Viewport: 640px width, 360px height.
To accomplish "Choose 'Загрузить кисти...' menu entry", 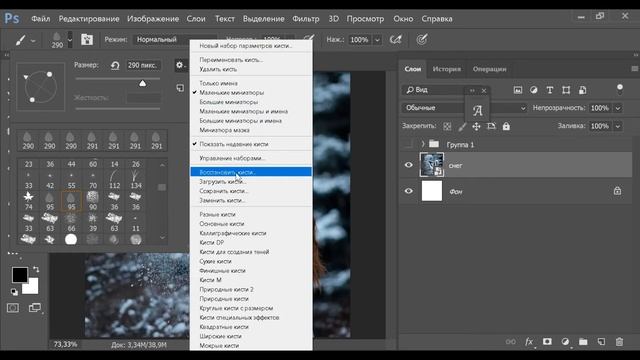I will pos(251,182).
